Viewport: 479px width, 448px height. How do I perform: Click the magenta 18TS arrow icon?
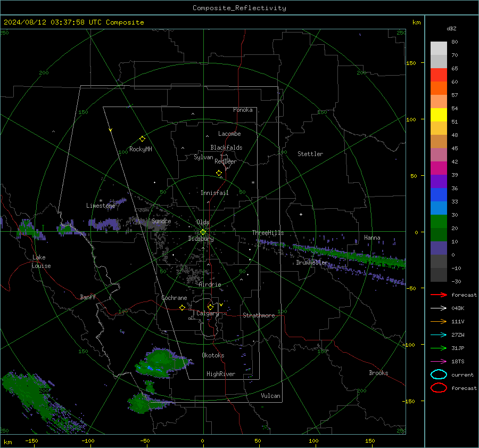pyautogui.click(x=439, y=362)
